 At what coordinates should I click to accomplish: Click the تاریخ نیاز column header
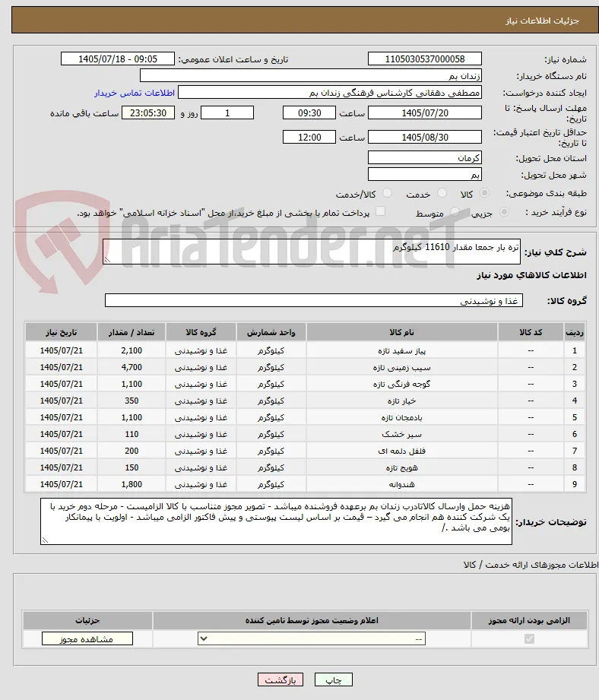coord(61,333)
